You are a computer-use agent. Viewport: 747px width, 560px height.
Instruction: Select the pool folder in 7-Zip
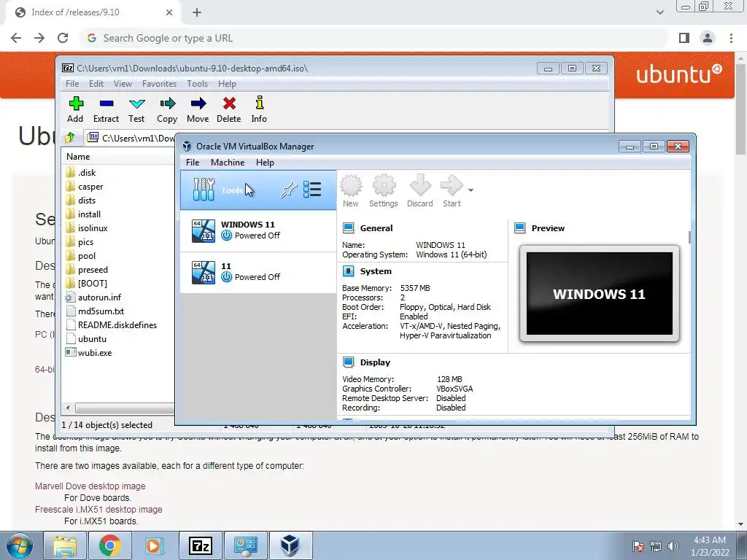(x=80, y=256)
